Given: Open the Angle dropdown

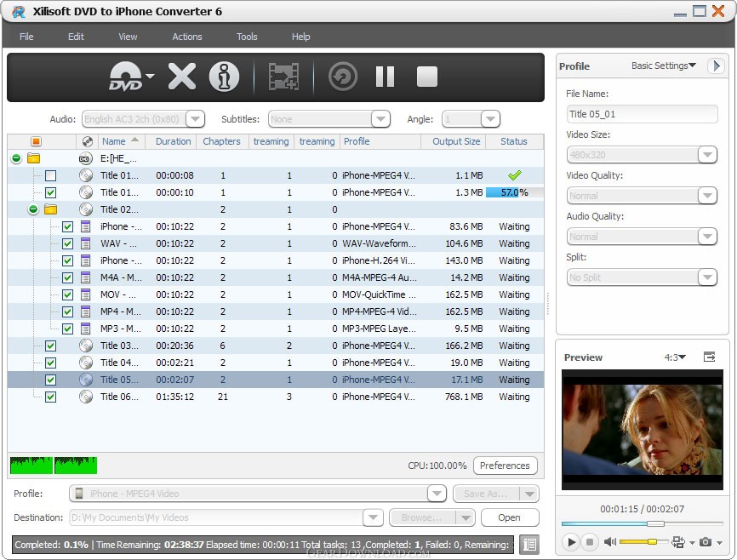Looking at the screenshot, I should coord(490,119).
